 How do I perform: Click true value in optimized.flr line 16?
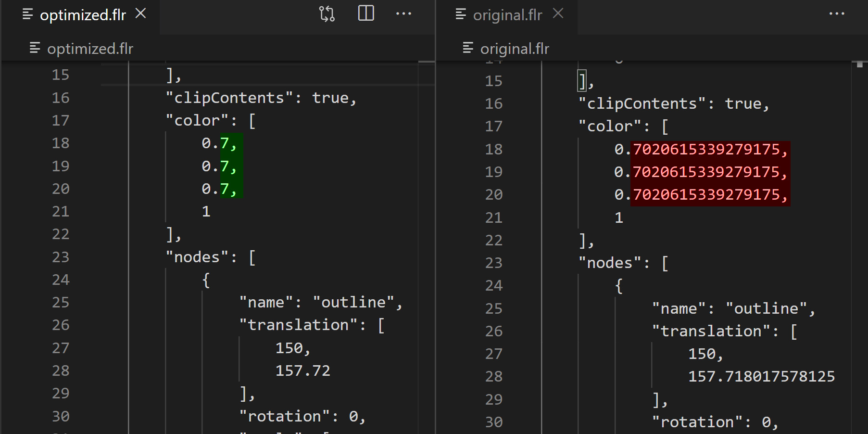coord(330,98)
